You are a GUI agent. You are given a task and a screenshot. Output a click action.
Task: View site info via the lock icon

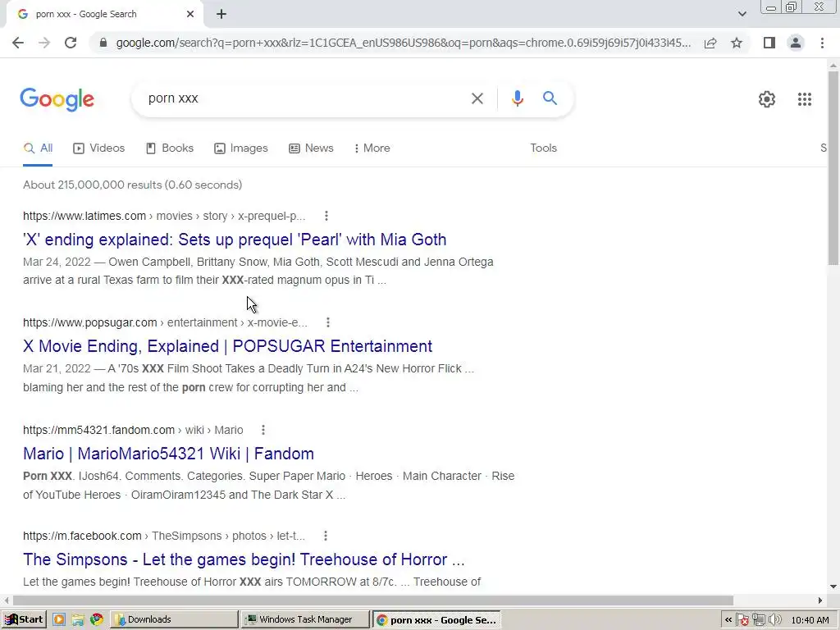(x=103, y=43)
